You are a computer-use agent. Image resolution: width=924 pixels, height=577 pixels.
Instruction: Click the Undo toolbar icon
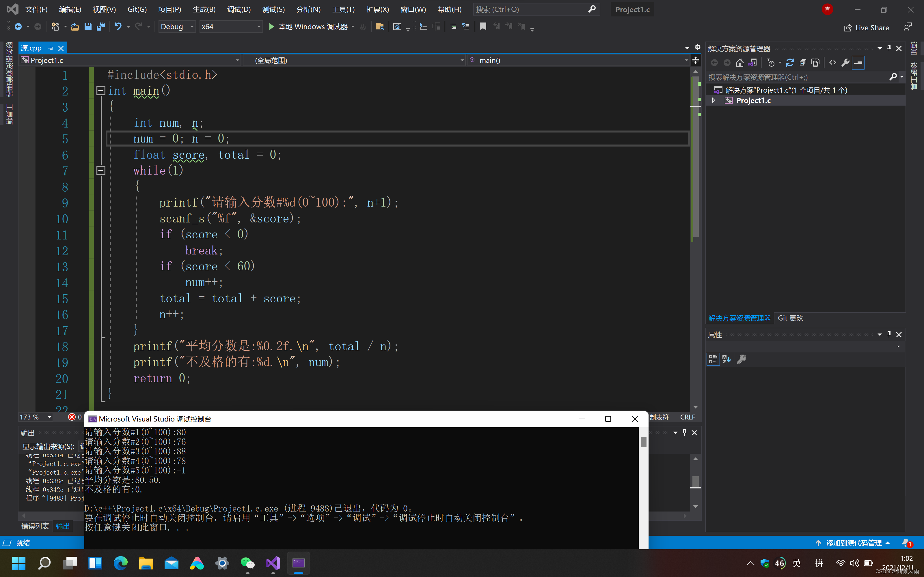coord(118,27)
